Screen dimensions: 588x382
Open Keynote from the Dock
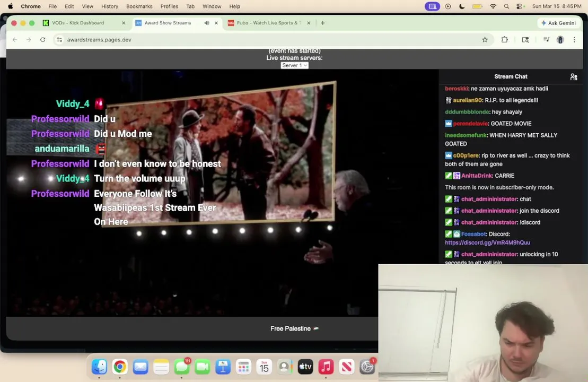click(x=223, y=367)
